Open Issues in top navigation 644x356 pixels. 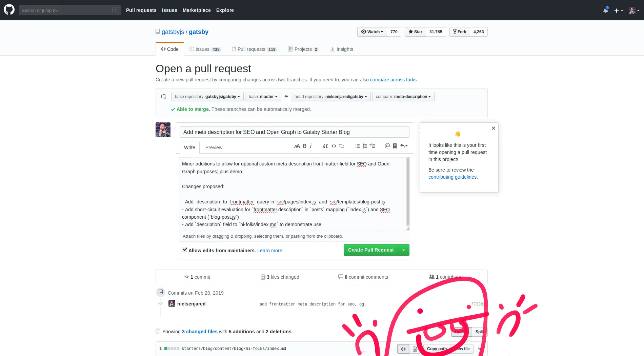click(169, 10)
